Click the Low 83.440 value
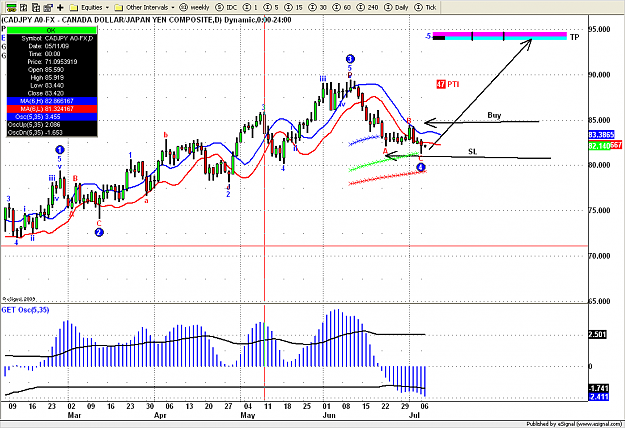 click(53, 85)
